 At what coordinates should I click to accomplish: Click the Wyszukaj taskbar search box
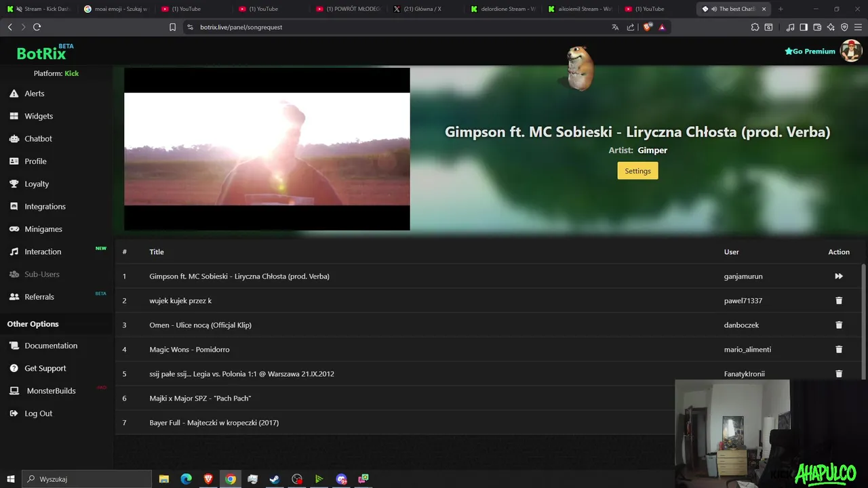coord(87,479)
